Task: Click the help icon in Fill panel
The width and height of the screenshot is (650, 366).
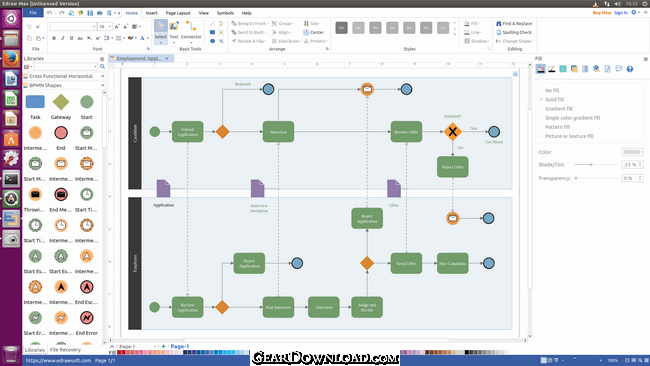Action: click(x=630, y=69)
